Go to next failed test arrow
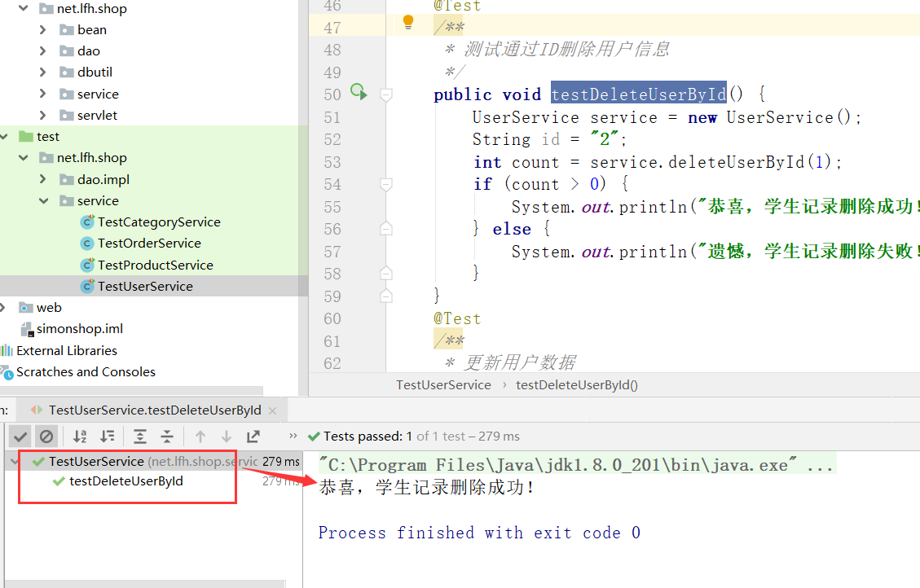Screen dimensions: 920x588 227,437
